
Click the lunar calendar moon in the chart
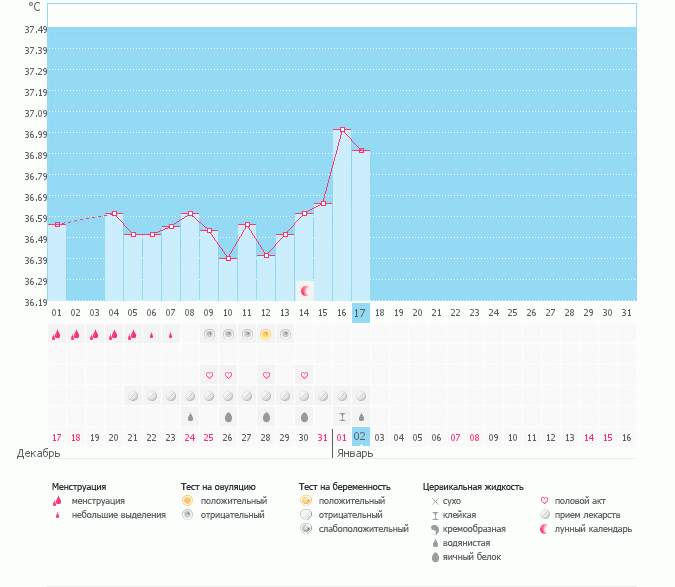tap(305, 291)
